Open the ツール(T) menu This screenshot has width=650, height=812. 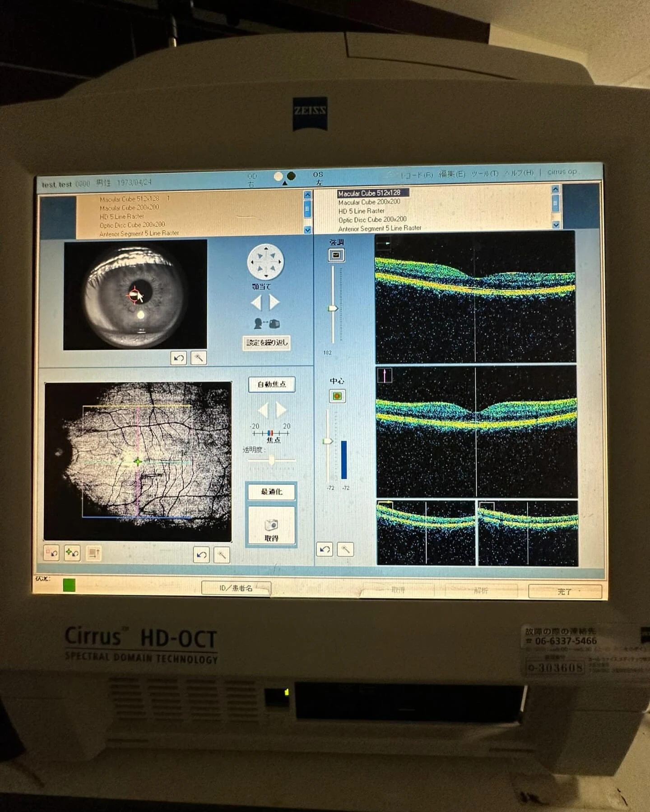(x=485, y=173)
